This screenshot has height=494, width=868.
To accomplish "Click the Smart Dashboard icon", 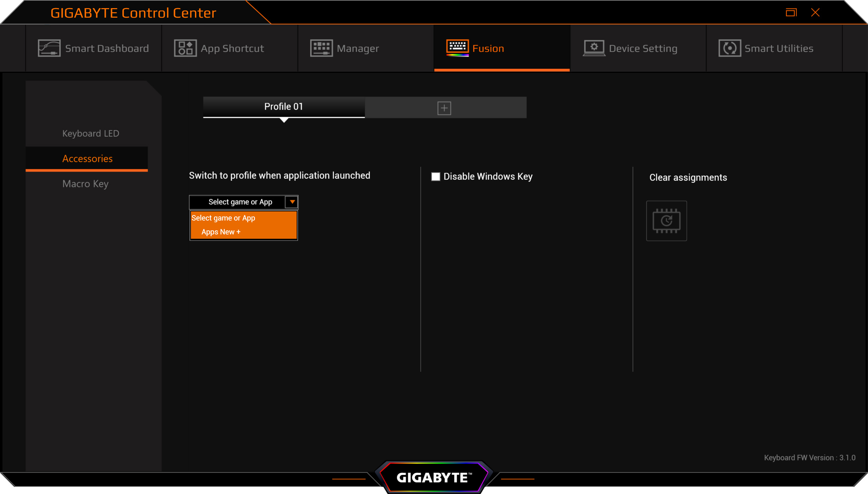I will point(49,48).
